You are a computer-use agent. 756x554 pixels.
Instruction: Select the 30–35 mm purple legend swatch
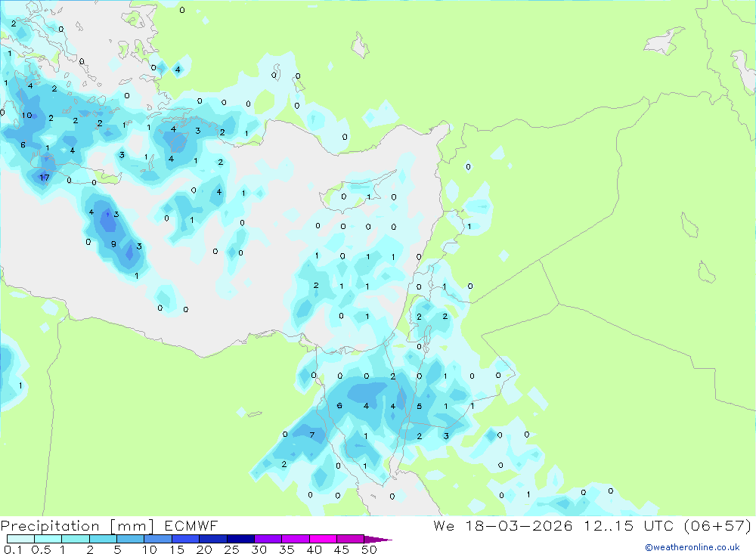point(268,539)
